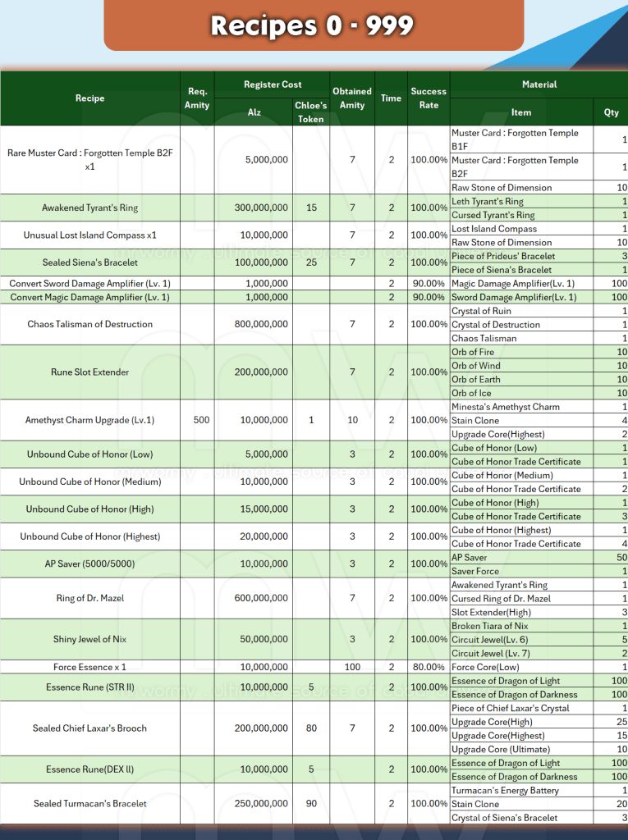Click the 'Recipes 0 - 999' title banner
Viewport: 628px width, 840px height.
[313, 25]
